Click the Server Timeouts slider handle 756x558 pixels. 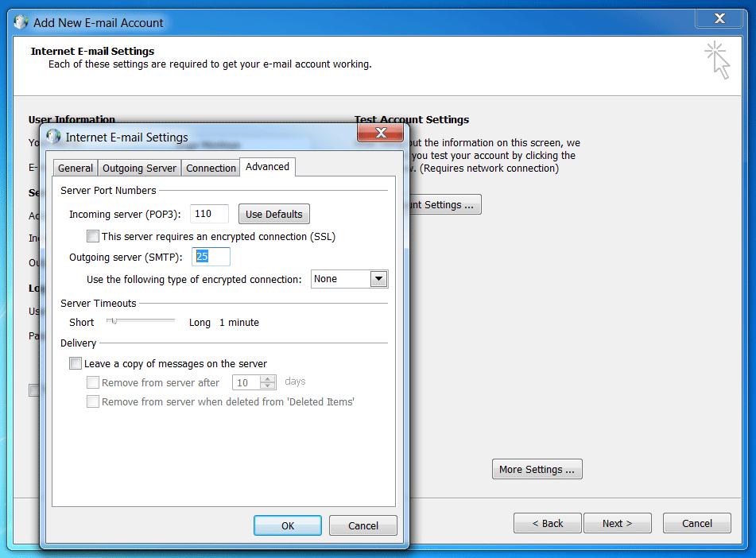coord(114,321)
